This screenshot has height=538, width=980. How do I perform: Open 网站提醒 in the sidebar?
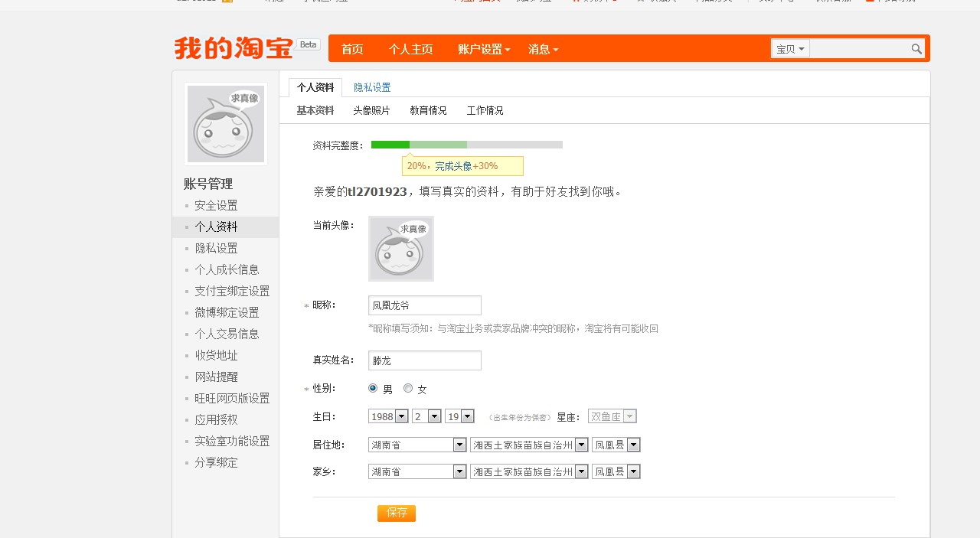point(216,377)
